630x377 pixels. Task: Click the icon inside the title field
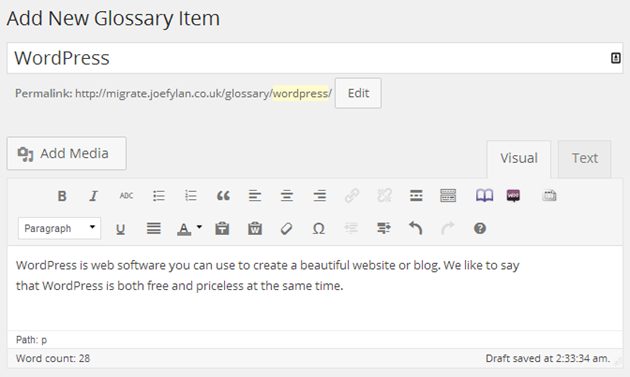pyautogui.click(x=615, y=58)
